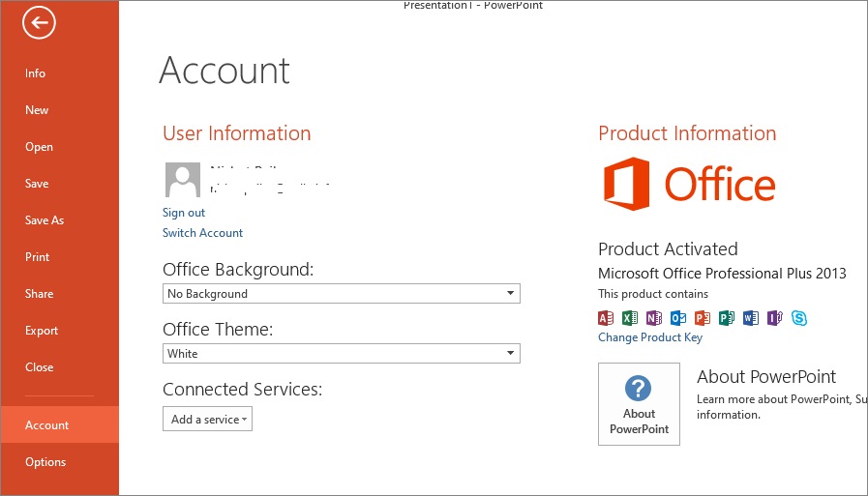Open Options from the sidebar
This screenshot has height=496, width=868.
(59, 462)
